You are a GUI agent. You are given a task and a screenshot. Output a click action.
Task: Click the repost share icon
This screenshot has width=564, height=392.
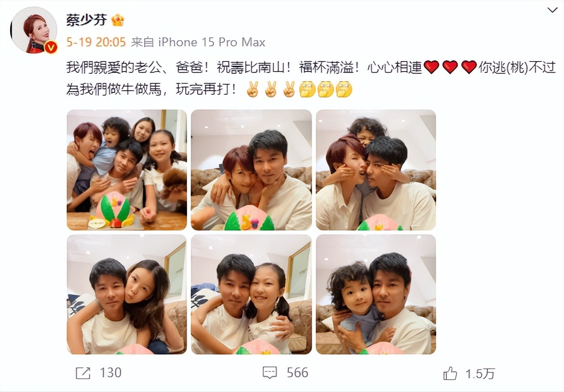[x=83, y=373]
